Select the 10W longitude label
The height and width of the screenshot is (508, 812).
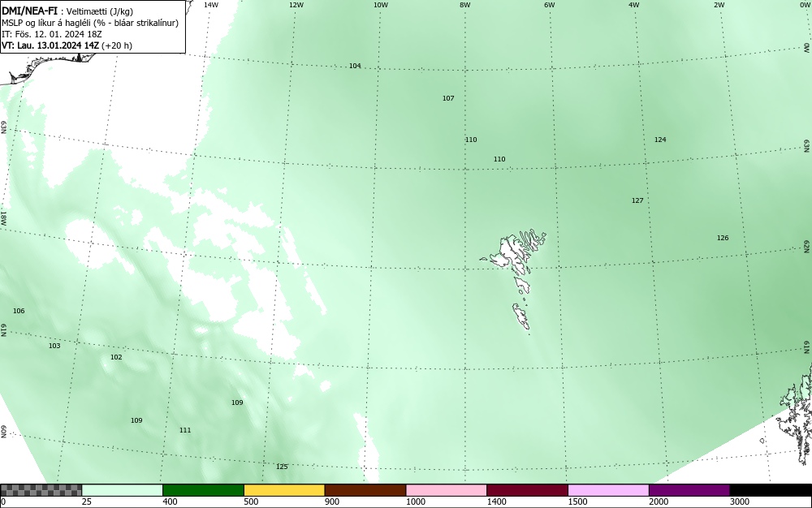tap(381, 5)
